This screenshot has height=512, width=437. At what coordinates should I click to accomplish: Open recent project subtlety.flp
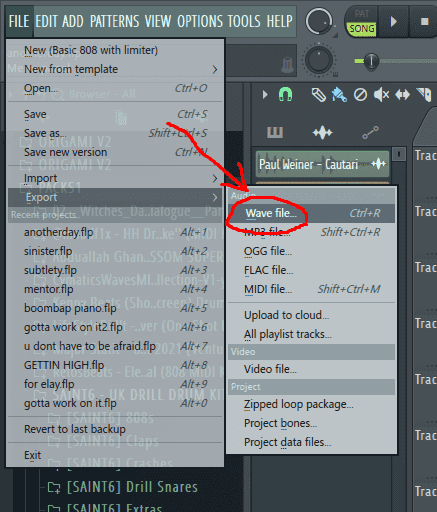tap(115, 270)
